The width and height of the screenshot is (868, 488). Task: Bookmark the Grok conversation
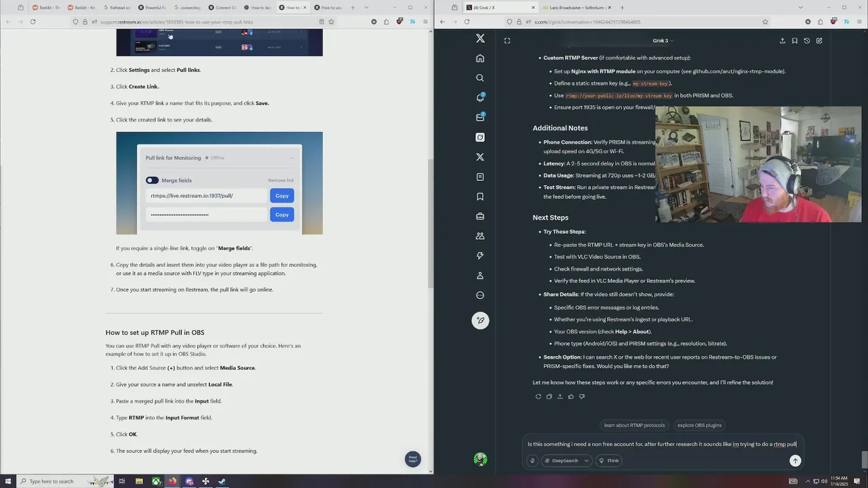pos(794,41)
